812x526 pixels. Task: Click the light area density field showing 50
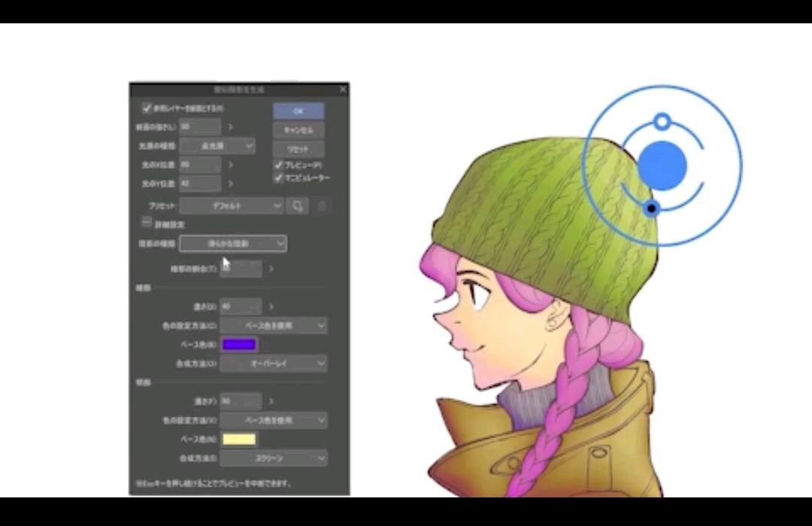241,402
